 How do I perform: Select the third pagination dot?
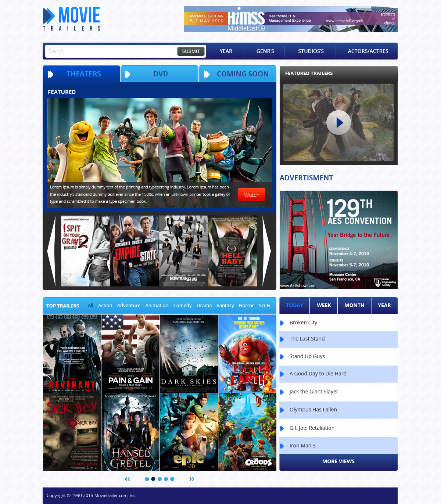(159, 479)
